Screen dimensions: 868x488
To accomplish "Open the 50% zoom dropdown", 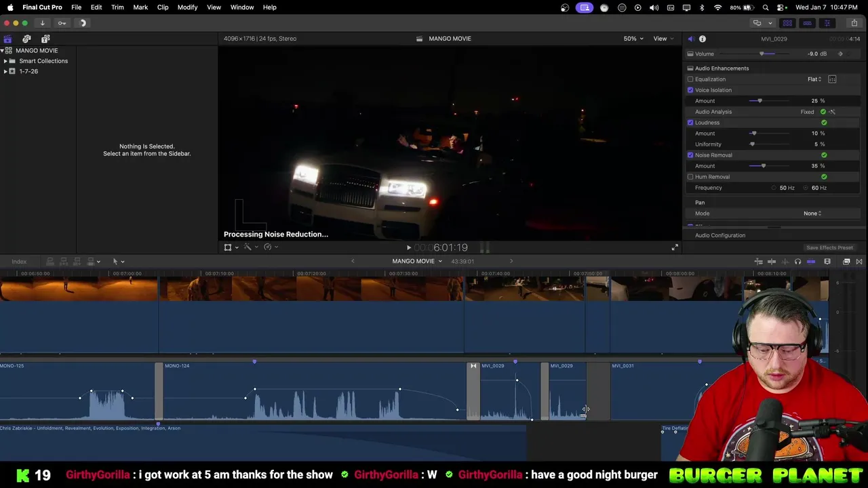I will point(633,39).
